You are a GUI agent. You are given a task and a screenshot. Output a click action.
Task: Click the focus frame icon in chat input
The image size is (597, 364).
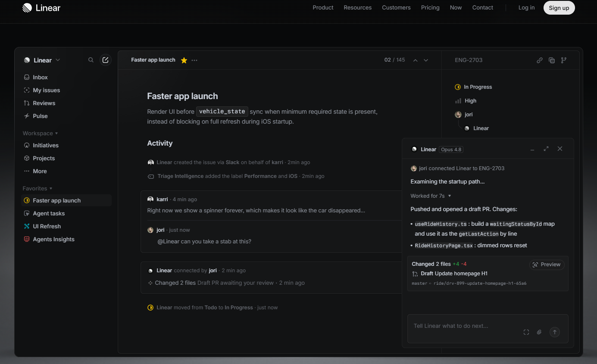[x=526, y=332]
